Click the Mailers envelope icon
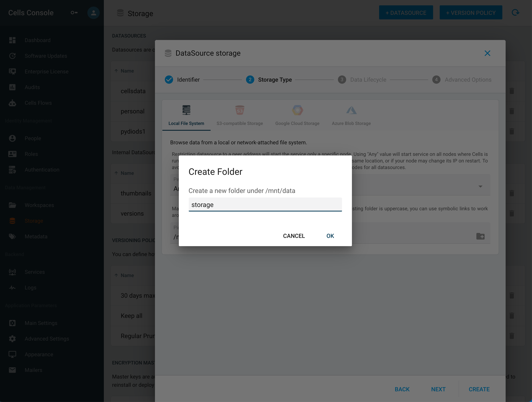Screen dimensions: 532x402 click(12, 370)
